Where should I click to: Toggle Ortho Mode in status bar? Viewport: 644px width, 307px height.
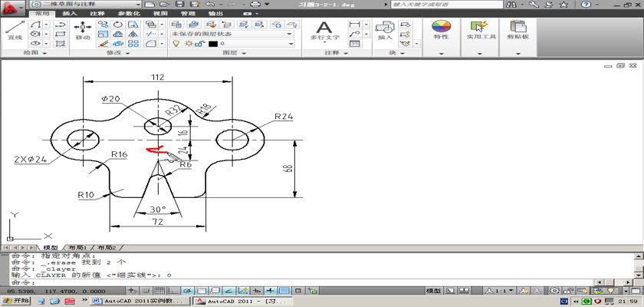tap(174, 291)
